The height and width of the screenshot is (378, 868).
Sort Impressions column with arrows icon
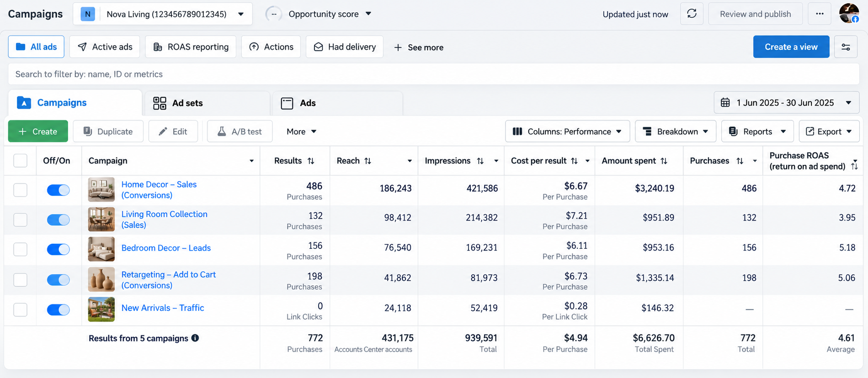480,161
